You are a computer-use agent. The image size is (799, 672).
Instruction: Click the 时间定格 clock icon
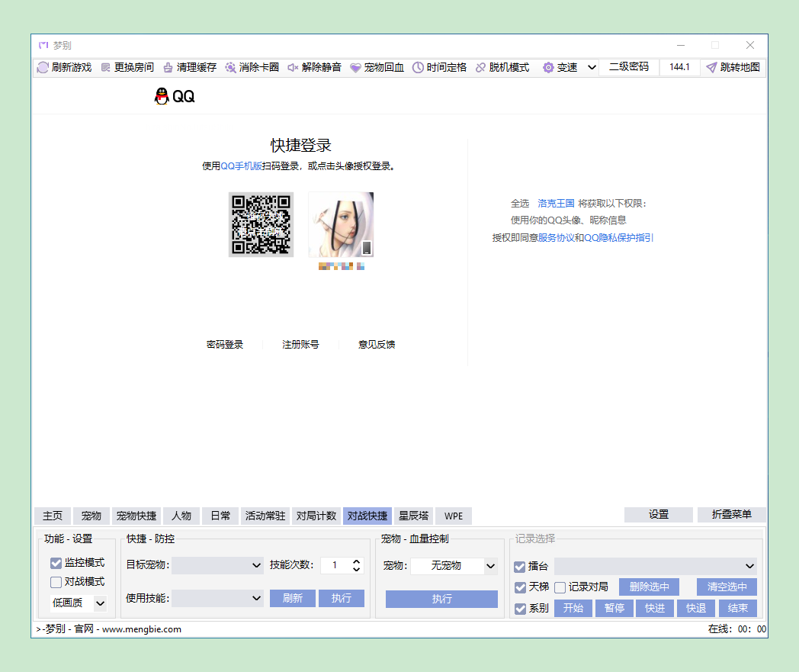point(418,68)
